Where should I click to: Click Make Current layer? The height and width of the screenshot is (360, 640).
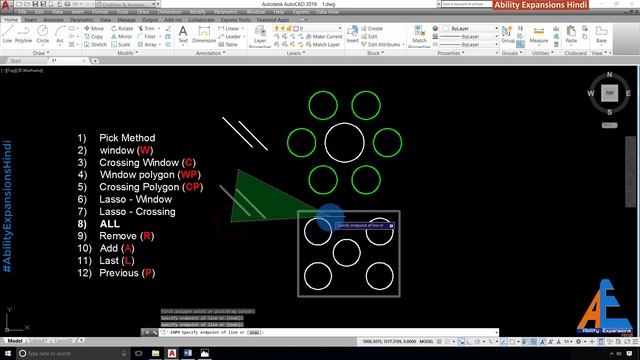[324, 36]
